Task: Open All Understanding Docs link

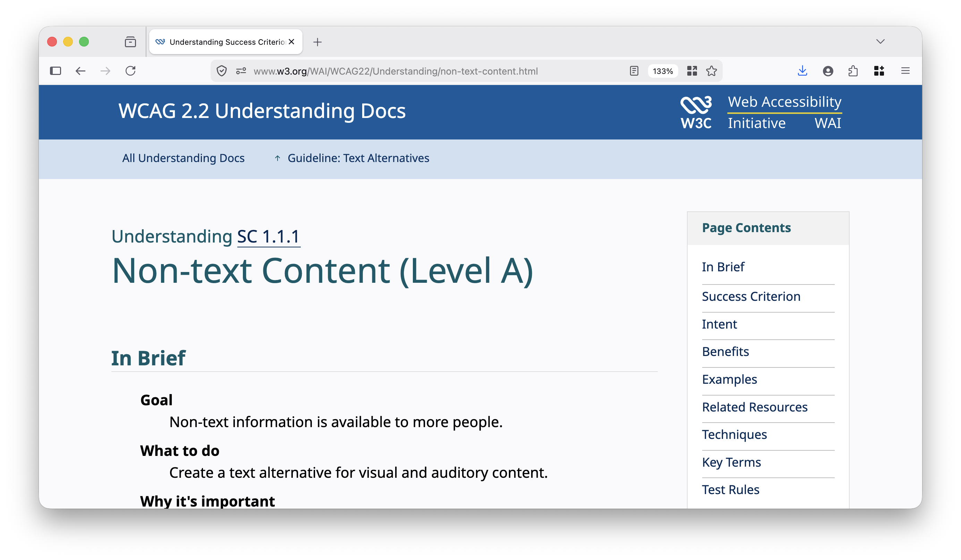Action: pos(184,158)
